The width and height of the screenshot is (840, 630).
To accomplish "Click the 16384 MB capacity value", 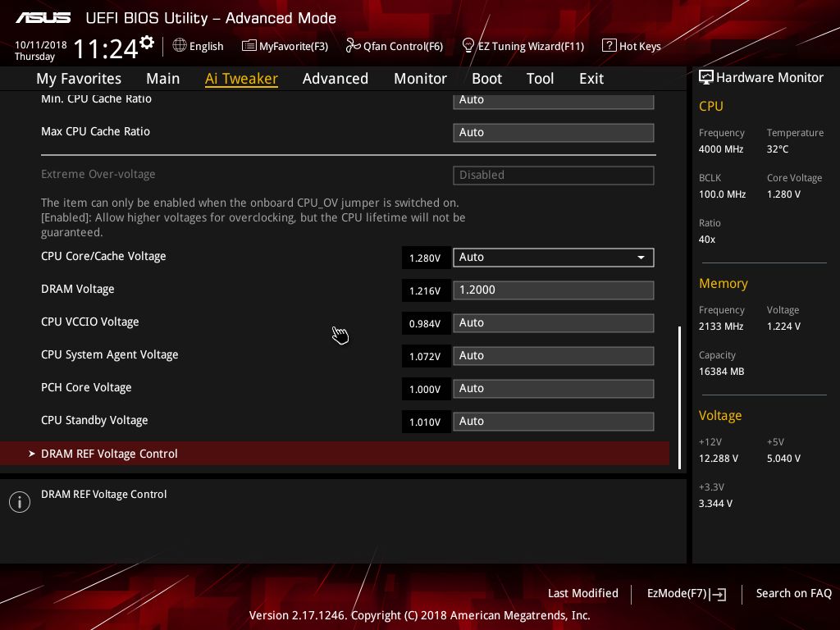I will point(721,372).
